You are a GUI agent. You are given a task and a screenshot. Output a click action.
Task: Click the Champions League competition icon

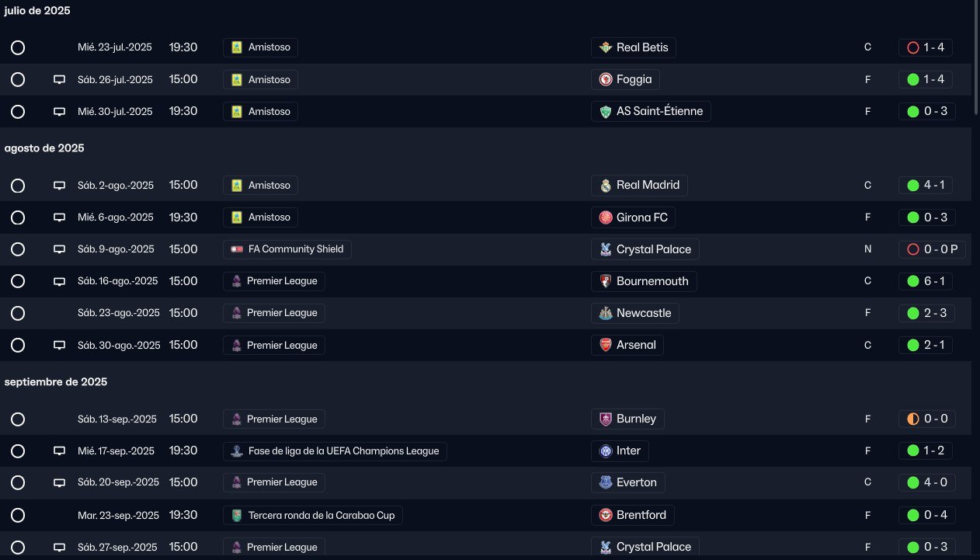(237, 451)
